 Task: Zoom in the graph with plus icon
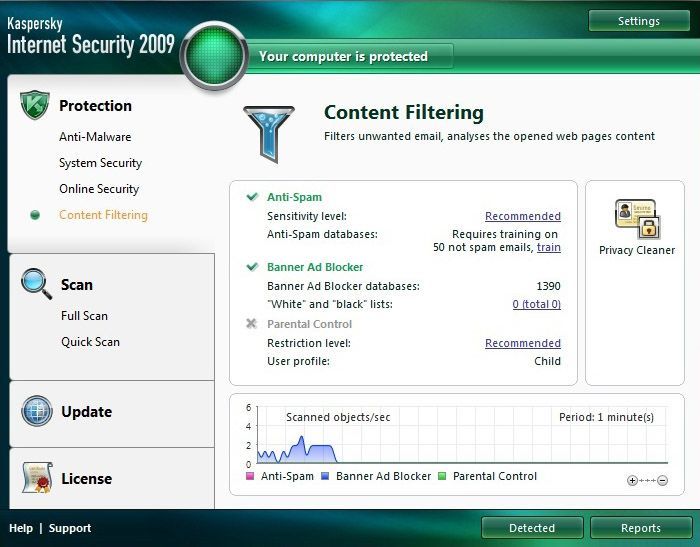(x=632, y=480)
